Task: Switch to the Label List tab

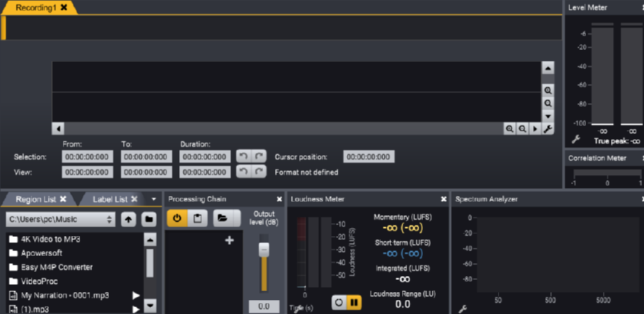Action: click(110, 199)
